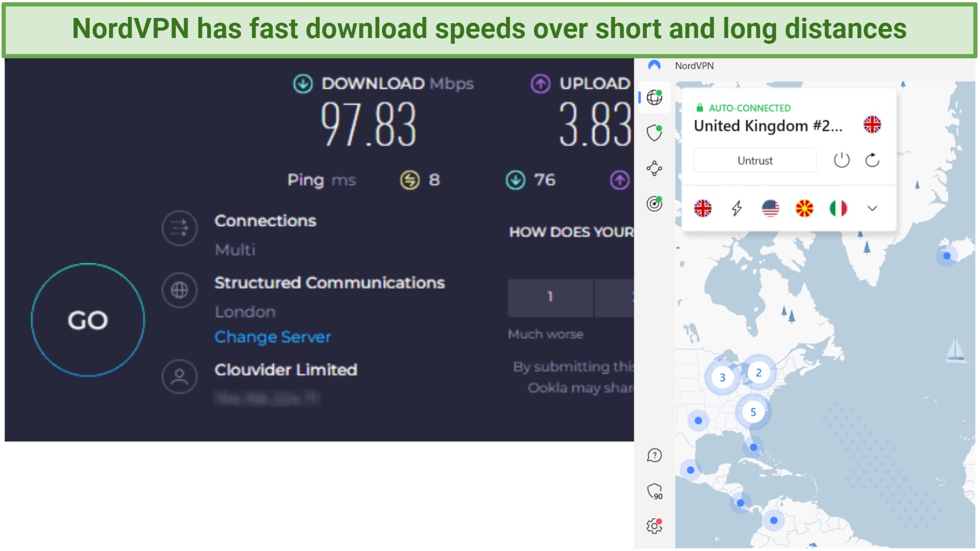Click the reconnect refresh arrow icon
This screenshot has height=551, width=980.
click(x=872, y=160)
